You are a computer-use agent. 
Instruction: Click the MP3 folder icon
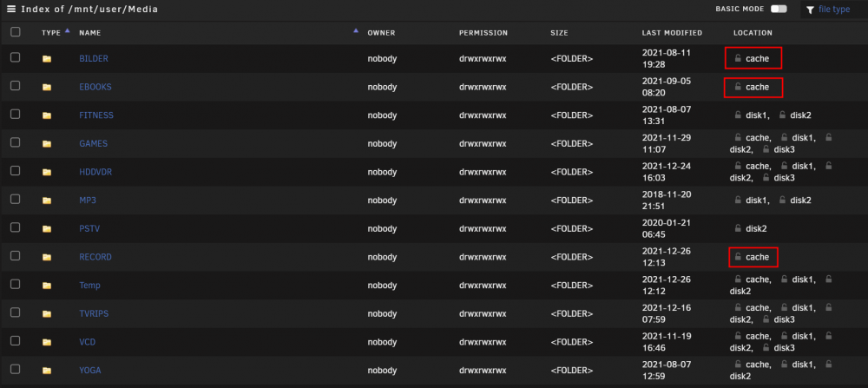coord(47,201)
